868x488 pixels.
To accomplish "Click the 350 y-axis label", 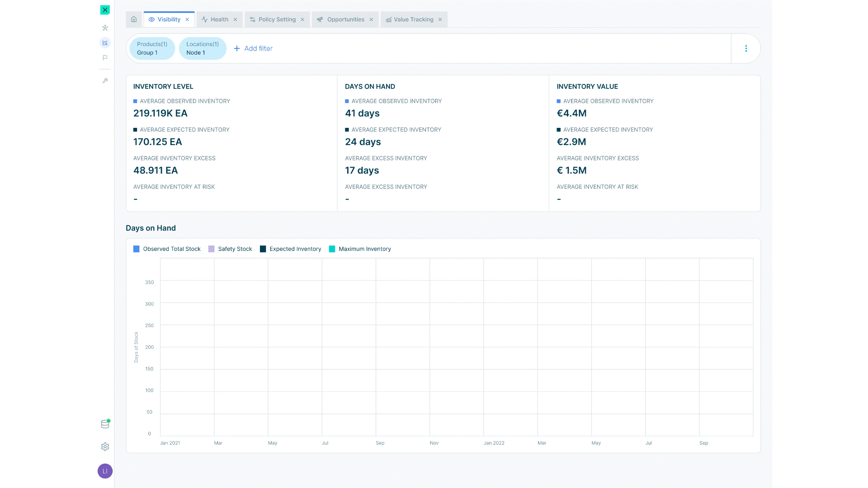I will 149,282.
